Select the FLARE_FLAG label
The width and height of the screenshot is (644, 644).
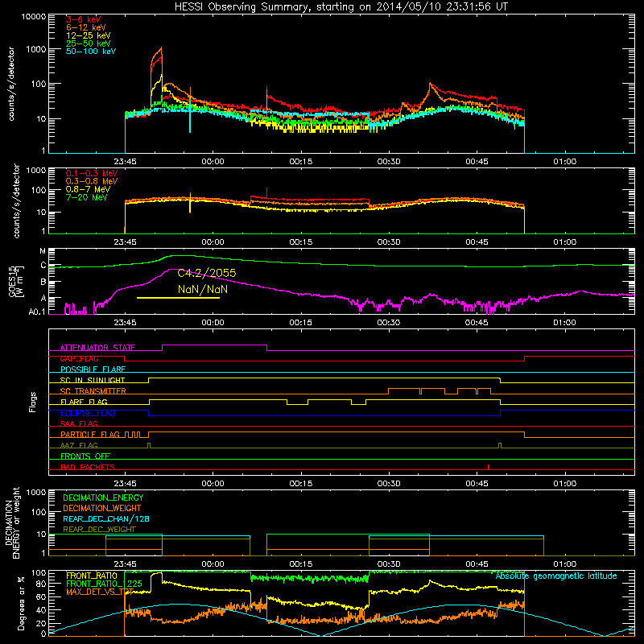[84, 402]
